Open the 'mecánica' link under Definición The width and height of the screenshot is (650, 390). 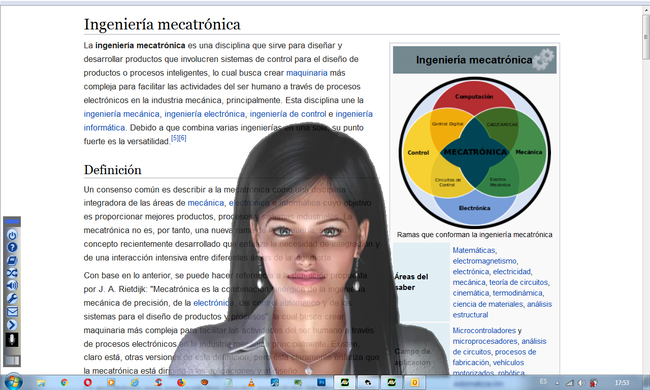(206, 203)
